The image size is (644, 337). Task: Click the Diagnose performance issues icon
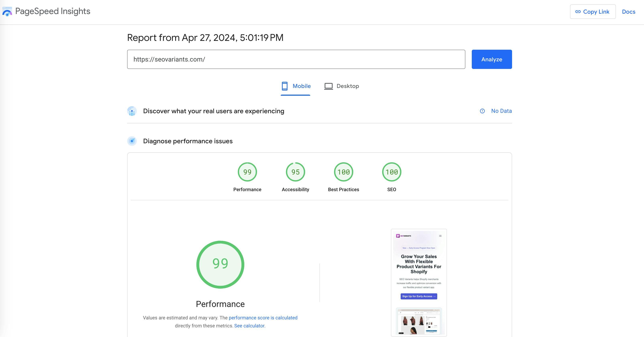[132, 141]
